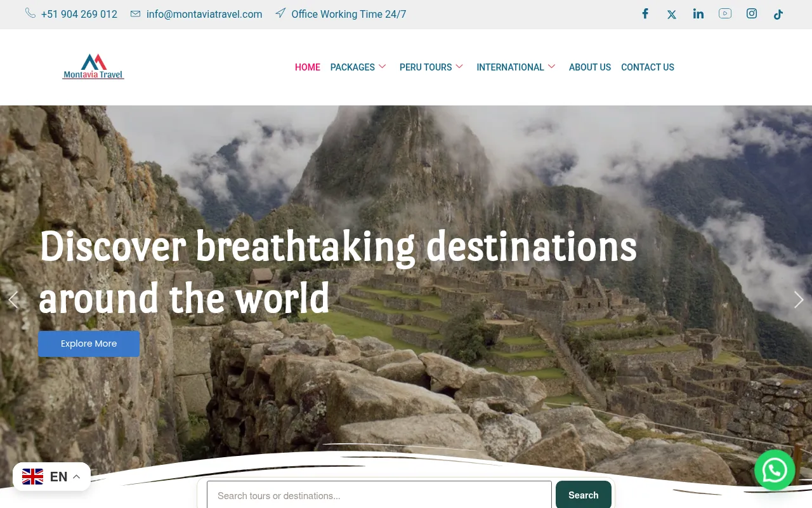
Task: Click the Montavia Travel logo
Action: coord(93,67)
